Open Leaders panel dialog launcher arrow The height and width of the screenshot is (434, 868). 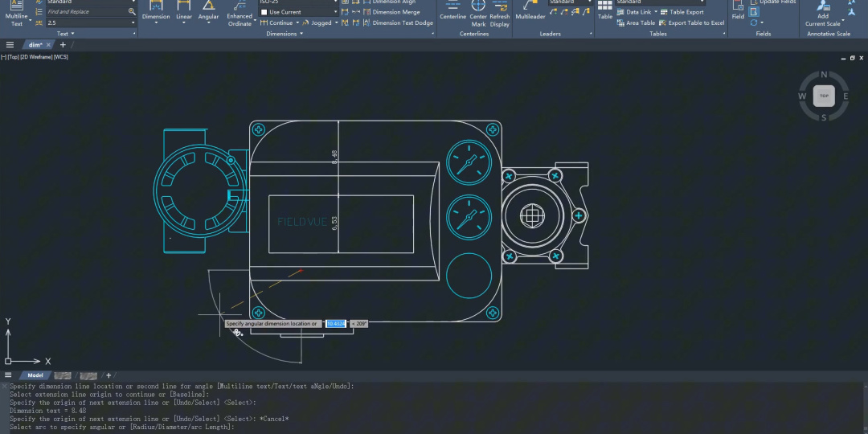(x=591, y=35)
